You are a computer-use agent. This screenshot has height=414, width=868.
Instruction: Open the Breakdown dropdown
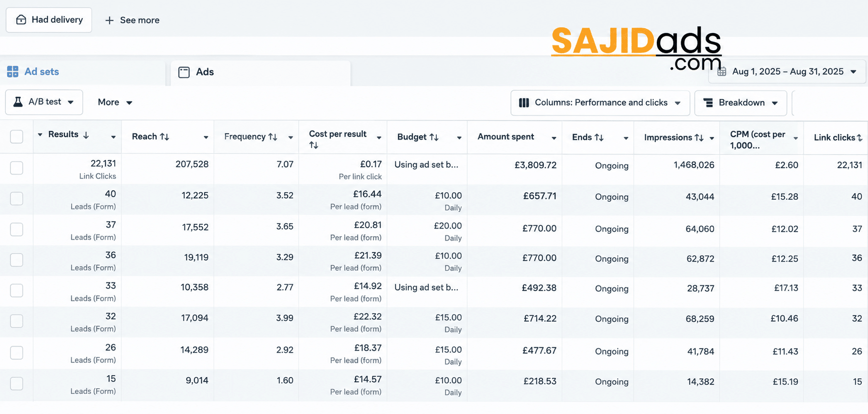(740, 103)
